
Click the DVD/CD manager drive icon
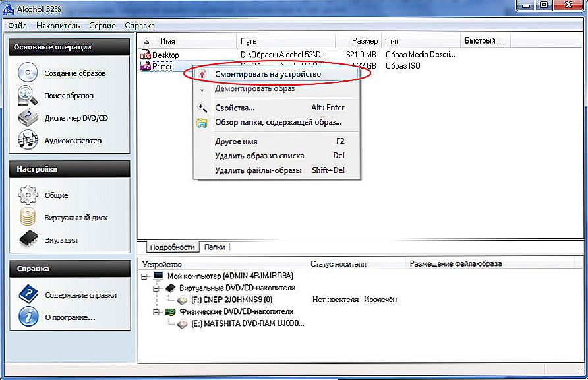click(x=28, y=118)
